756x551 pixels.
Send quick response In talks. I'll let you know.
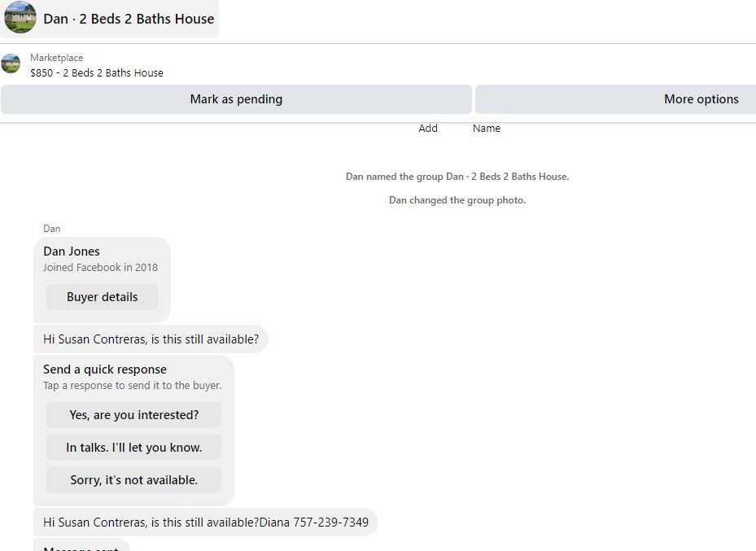tap(134, 448)
